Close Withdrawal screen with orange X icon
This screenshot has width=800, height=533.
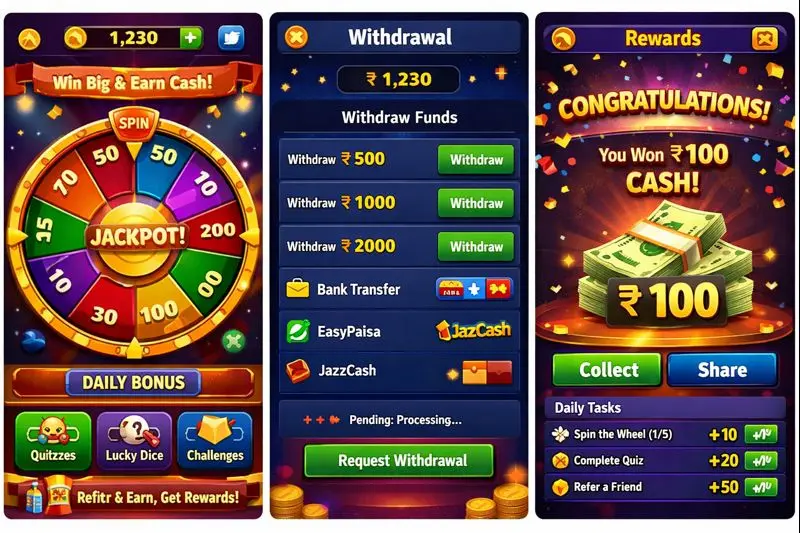(x=296, y=37)
